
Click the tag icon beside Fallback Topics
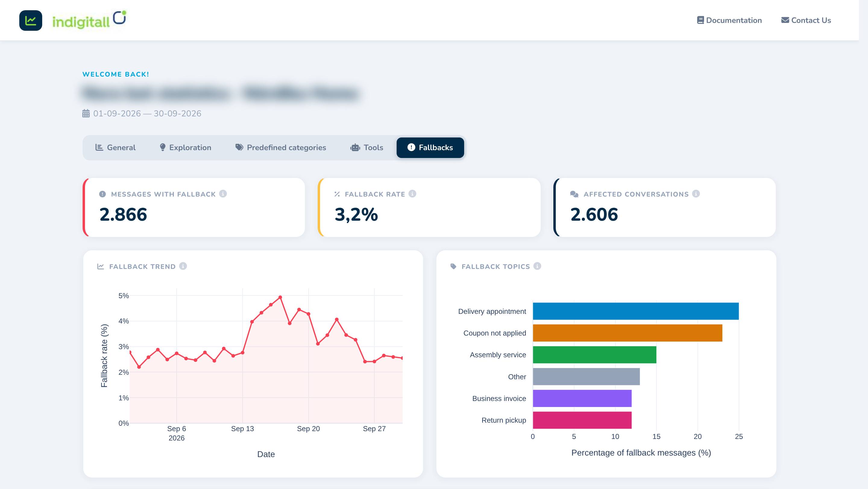click(454, 267)
